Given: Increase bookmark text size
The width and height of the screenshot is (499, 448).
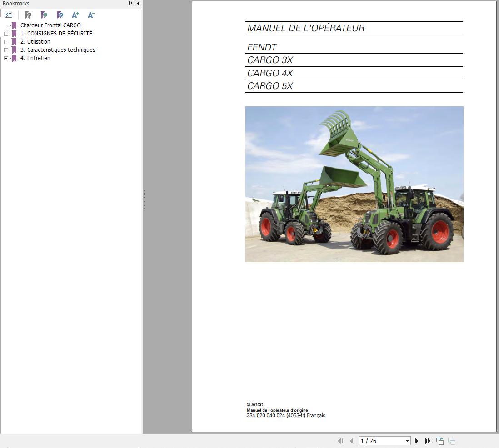Looking at the screenshot, I should [75, 15].
